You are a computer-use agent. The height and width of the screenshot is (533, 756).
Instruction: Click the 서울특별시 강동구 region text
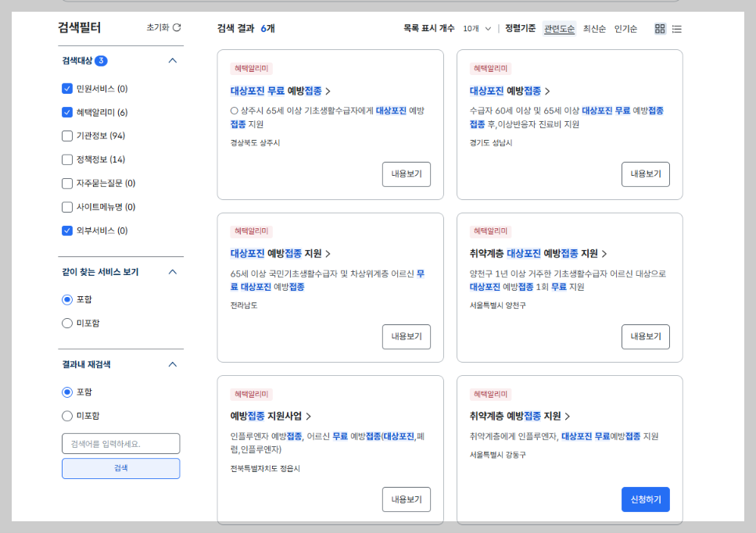497,455
